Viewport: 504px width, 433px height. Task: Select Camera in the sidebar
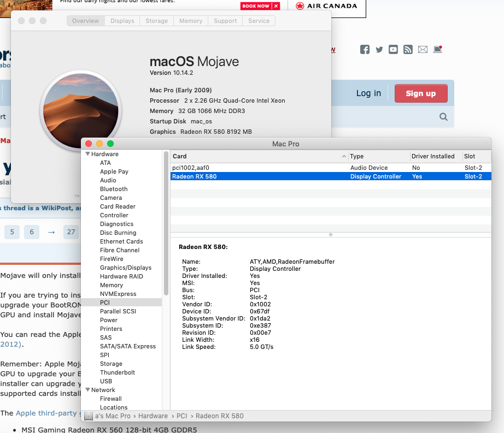(x=111, y=198)
